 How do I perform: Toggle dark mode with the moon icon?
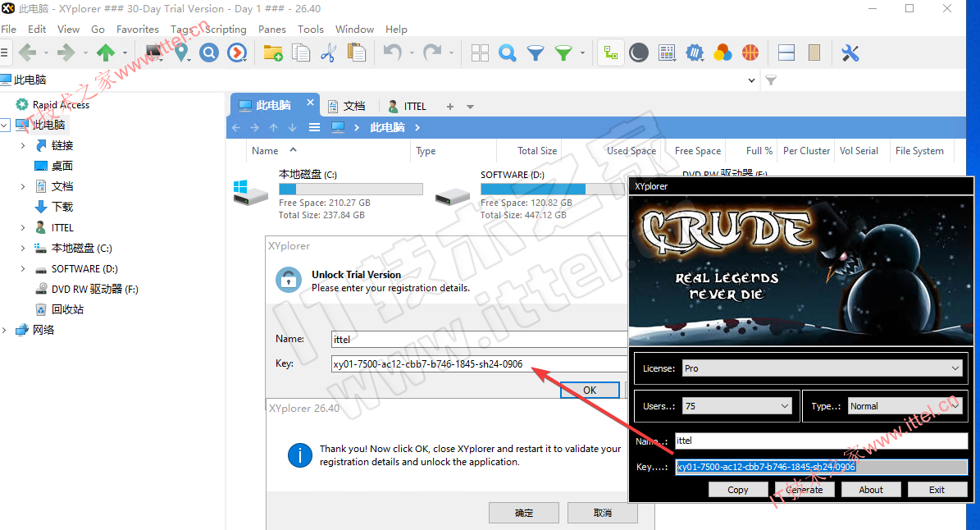639,53
